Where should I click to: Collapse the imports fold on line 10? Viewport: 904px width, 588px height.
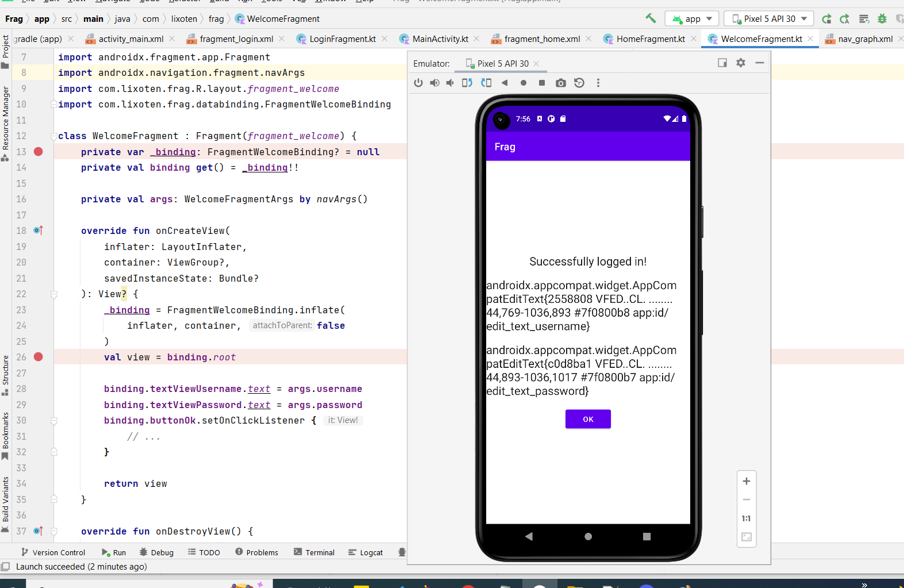click(54, 104)
